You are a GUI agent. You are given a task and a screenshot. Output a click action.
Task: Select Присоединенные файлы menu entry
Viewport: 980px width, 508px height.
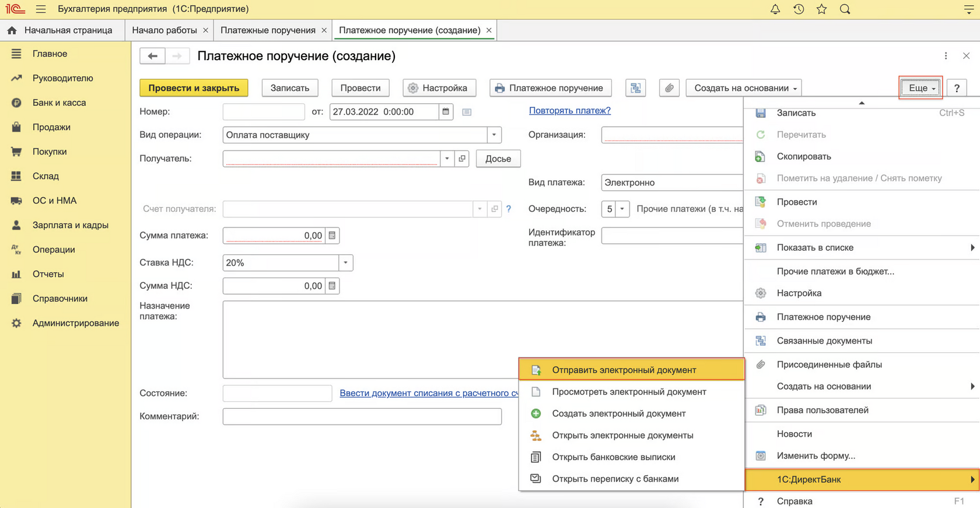[862, 365]
